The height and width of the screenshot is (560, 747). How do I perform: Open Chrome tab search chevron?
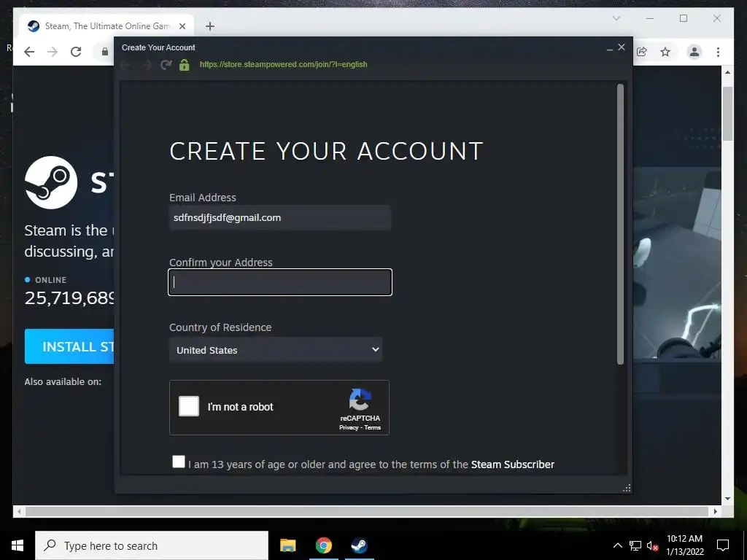pyautogui.click(x=616, y=18)
